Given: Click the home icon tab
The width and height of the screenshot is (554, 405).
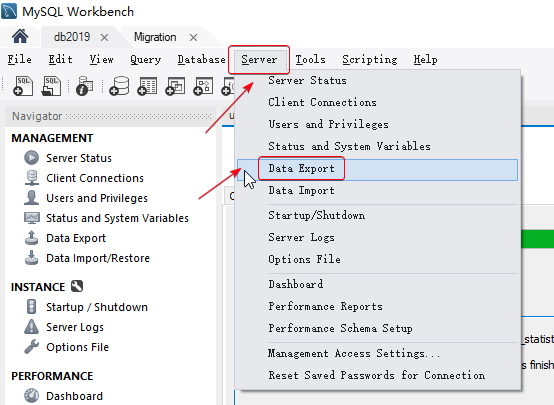Looking at the screenshot, I should (20, 36).
